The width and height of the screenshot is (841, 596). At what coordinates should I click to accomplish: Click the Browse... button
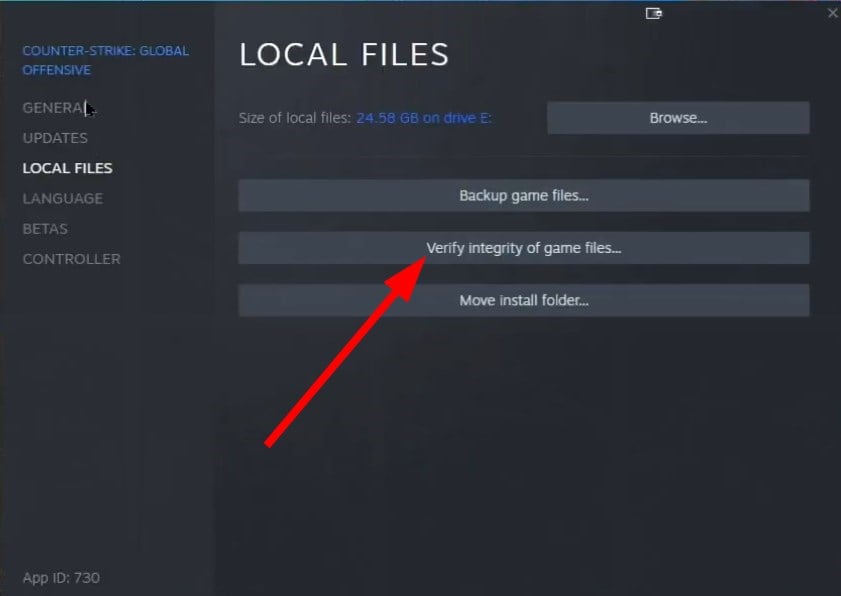[678, 117]
